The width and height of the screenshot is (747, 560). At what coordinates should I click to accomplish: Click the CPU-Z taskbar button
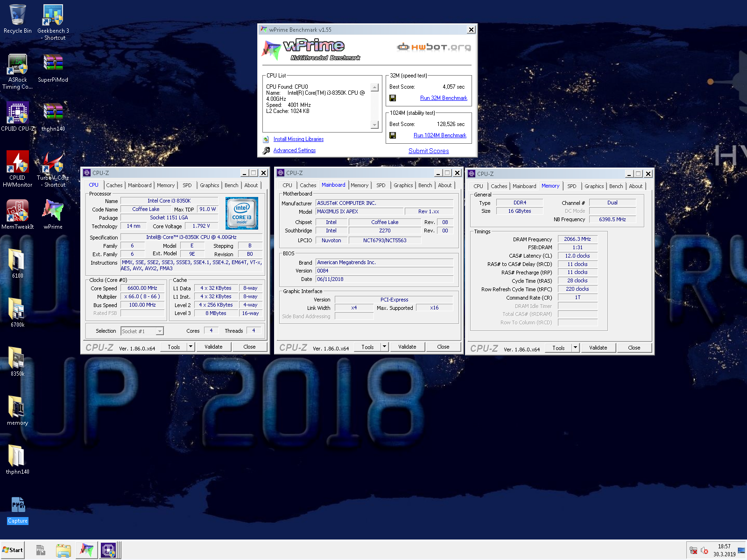point(108,550)
